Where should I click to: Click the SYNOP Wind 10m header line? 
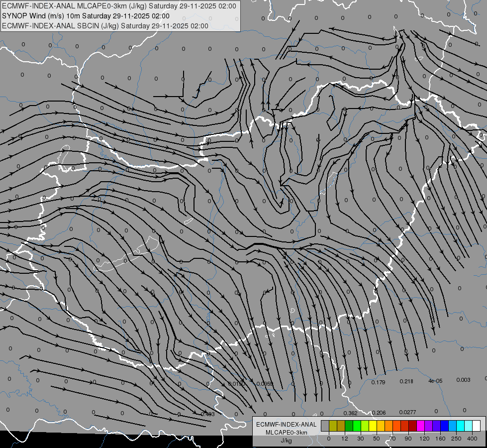[86, 16]
